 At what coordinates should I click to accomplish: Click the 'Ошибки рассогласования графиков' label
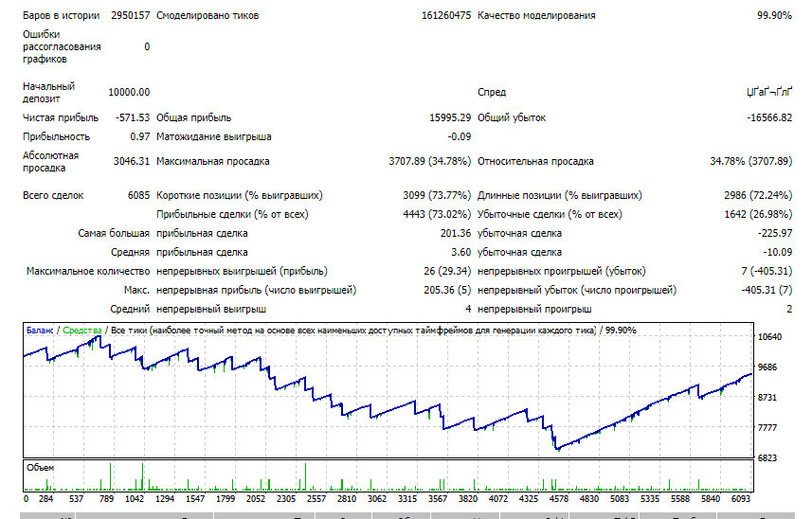(x=62, y=46)
